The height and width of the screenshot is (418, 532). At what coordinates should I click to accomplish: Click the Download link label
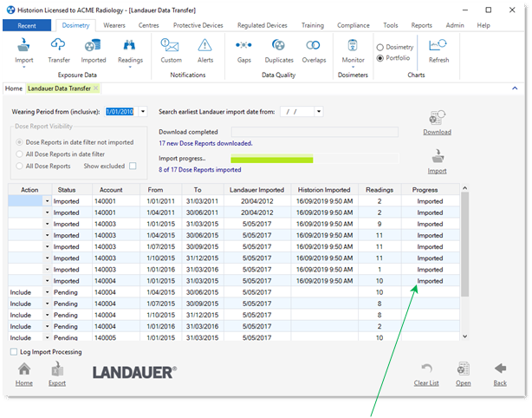437,132
